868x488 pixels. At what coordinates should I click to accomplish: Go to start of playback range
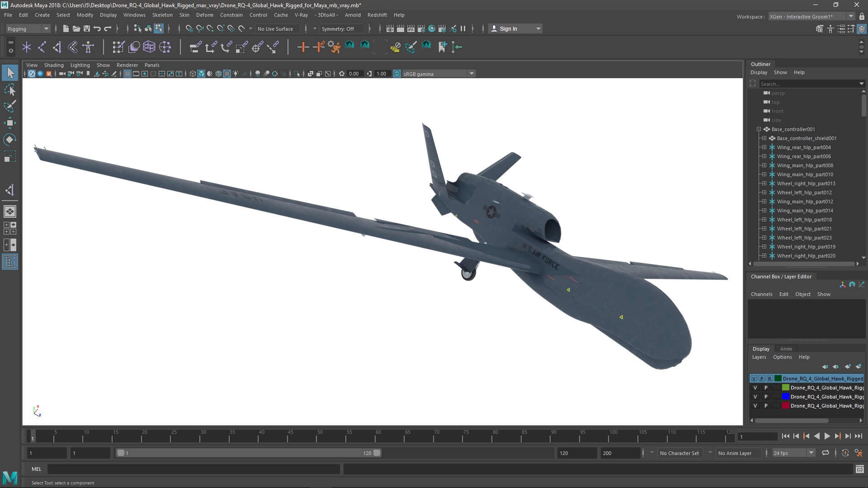tap(785, 436)
